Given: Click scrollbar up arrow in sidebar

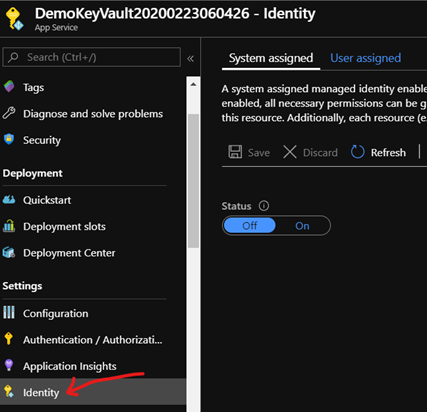Looking at the screenshot, I should (193, 84).
